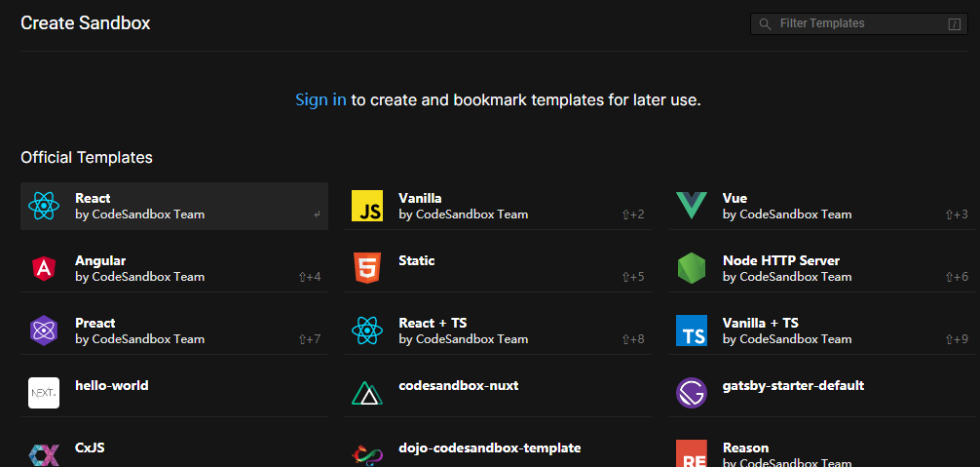Open the dojo-codesandbox-template name
Screen dimensions: 980x467
click(490, 448)
